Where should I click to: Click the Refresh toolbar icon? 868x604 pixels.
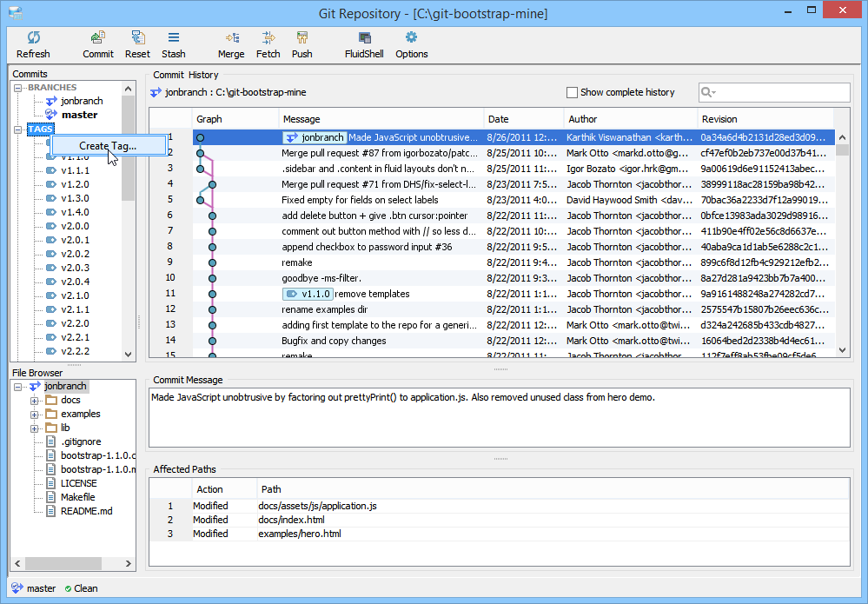tap(33, 38)
